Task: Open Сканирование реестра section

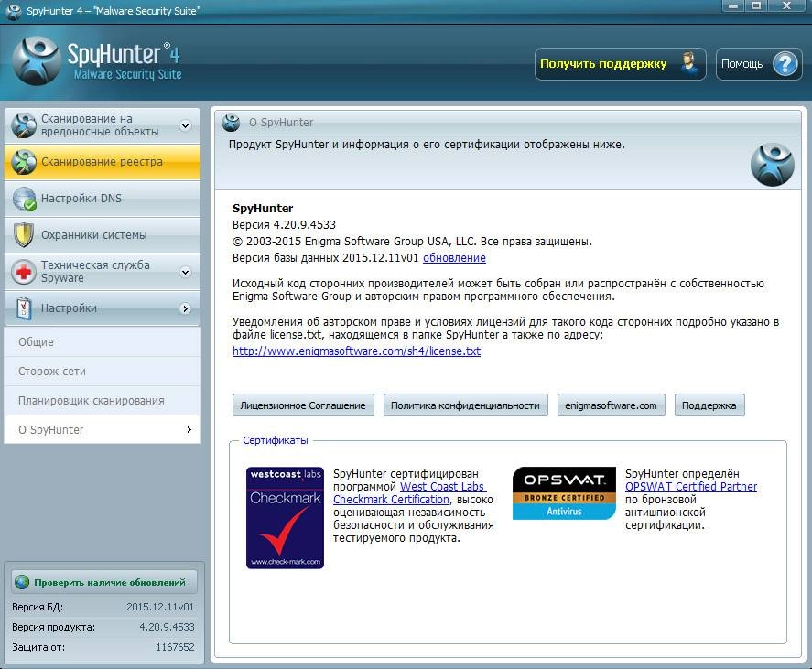Action: (103, 162)
